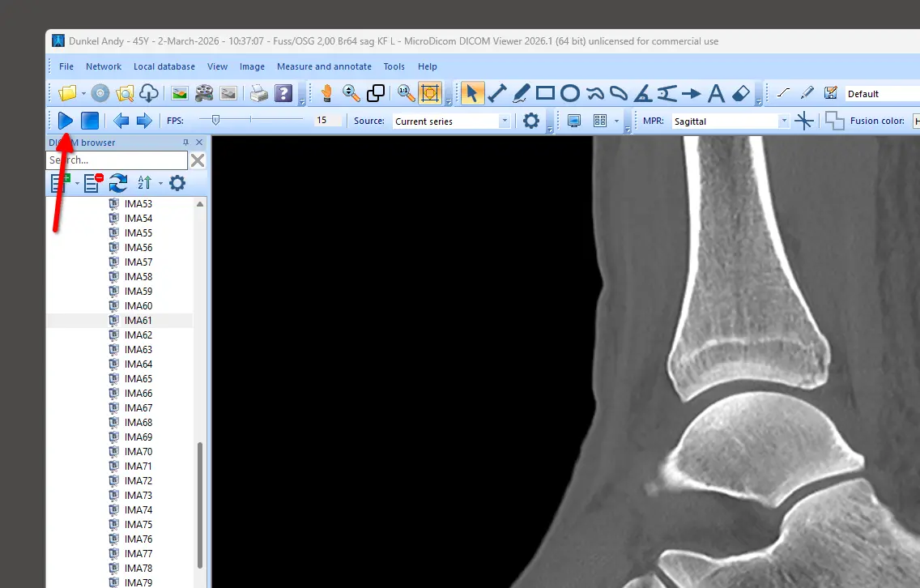Toggle the fit-to-window view button

click(x=430, y=93)
